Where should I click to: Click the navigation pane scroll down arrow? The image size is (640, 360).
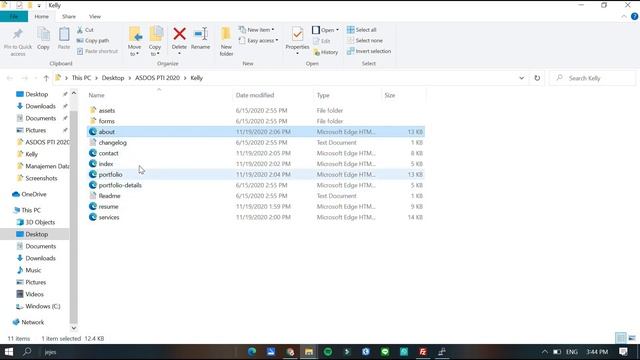pyautogui.click(x=73, y=328)
